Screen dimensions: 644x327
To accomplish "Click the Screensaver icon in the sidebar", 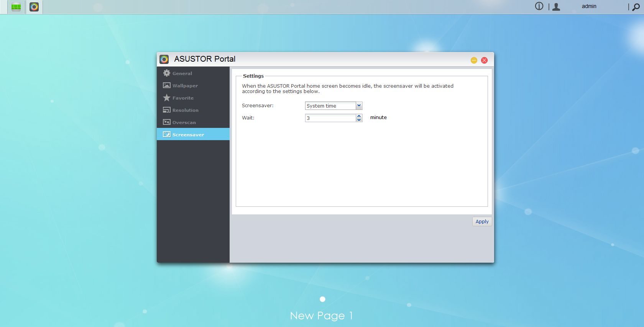I will [167, 134].
